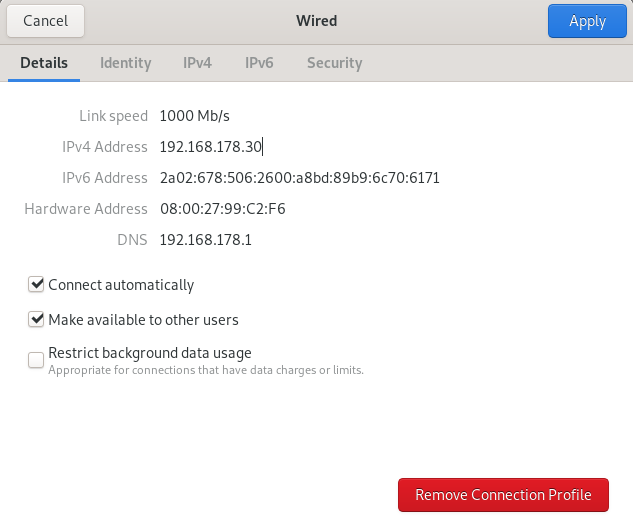Select the IPv6 address value

click(300, 178)
